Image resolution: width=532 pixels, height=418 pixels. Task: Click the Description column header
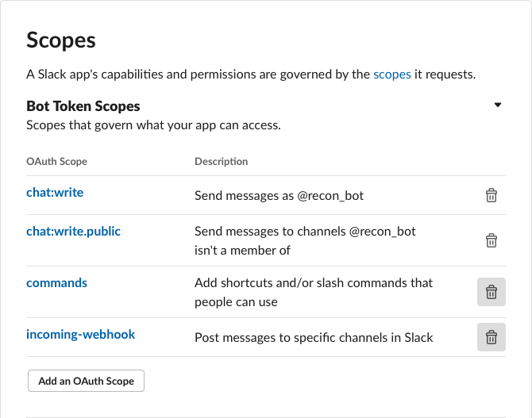[x=221, y=161]
